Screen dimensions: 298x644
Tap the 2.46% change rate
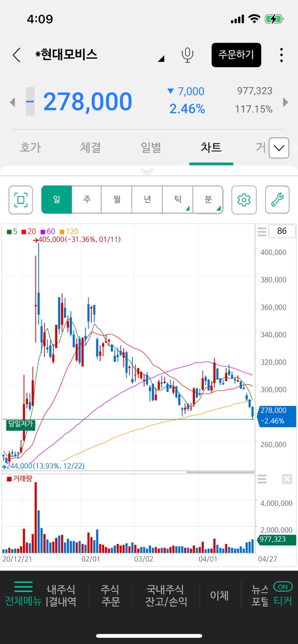pyautogui.click(x=187, y=109)
